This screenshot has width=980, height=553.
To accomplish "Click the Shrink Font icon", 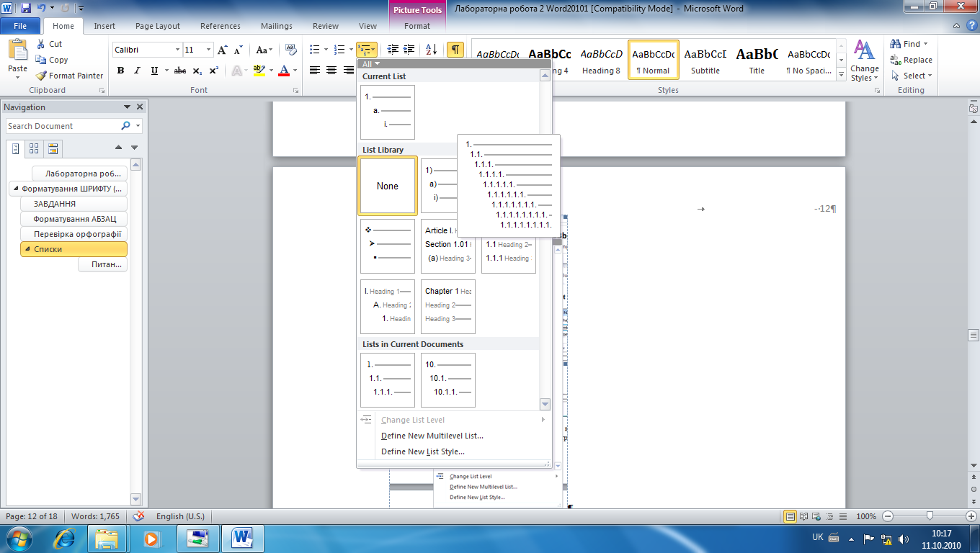I will point(239,50).
